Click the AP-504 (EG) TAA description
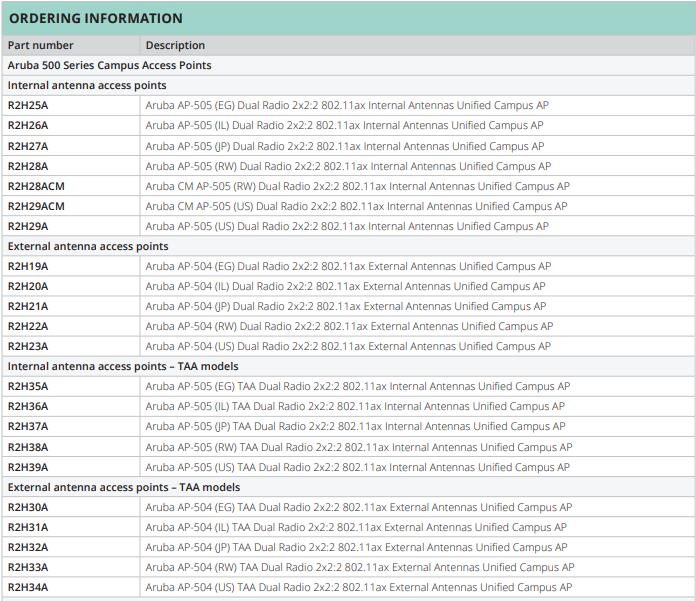This screenshot has width=696, height=601. [359, 507]
